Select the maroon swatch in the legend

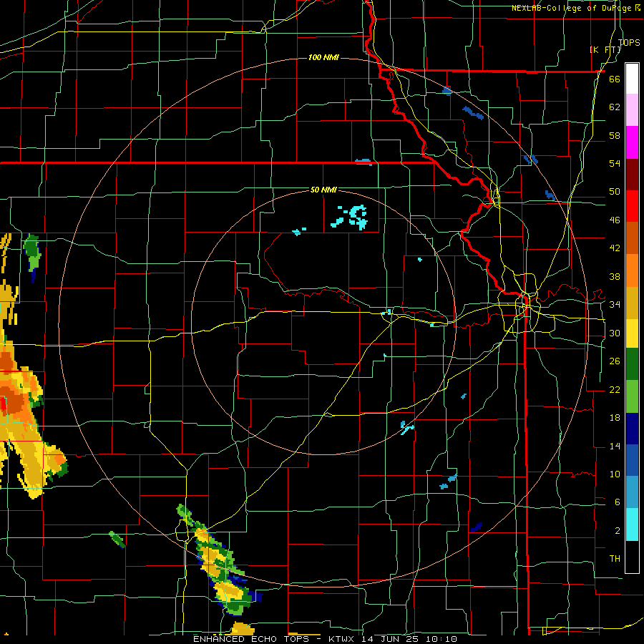point(632,174)
